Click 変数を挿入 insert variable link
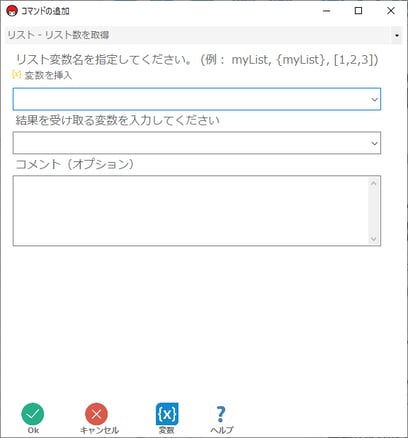408x438 pixels. [x=48, y=75]
